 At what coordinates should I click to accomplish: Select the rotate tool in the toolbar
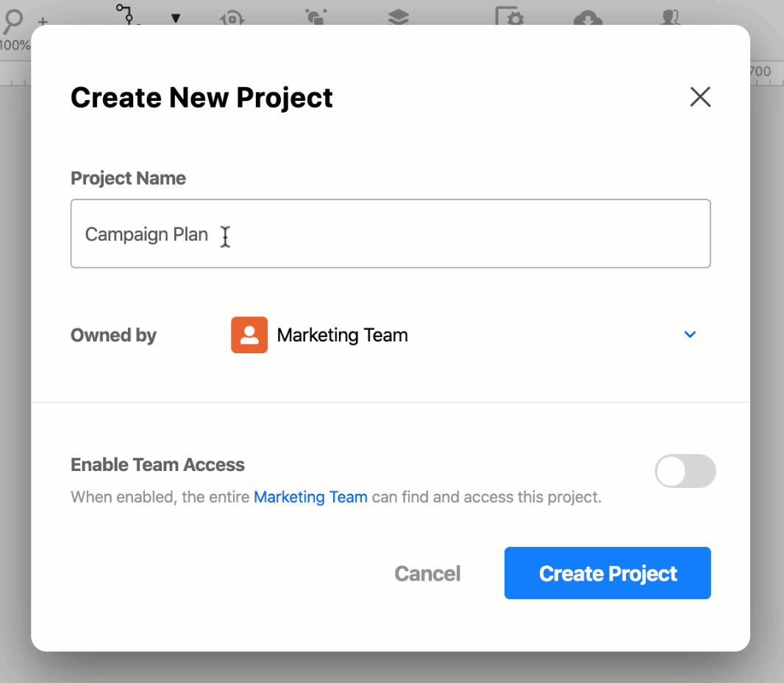(x=231, y=16)
